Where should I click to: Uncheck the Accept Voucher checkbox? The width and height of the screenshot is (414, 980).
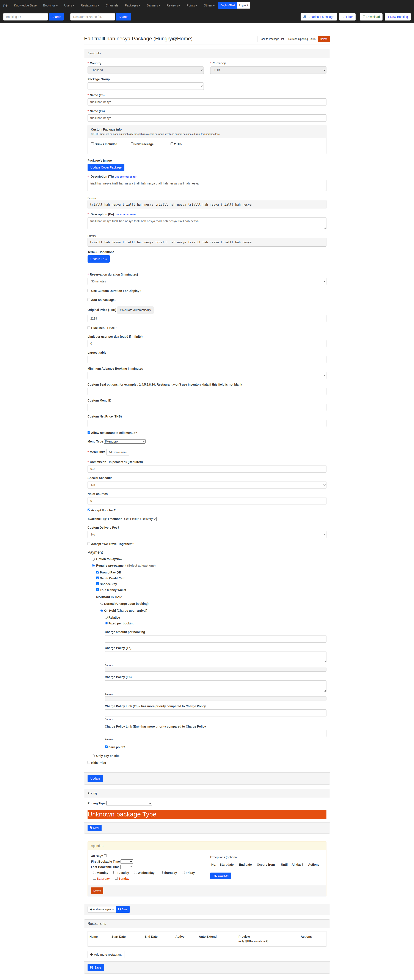click(89, 510)
